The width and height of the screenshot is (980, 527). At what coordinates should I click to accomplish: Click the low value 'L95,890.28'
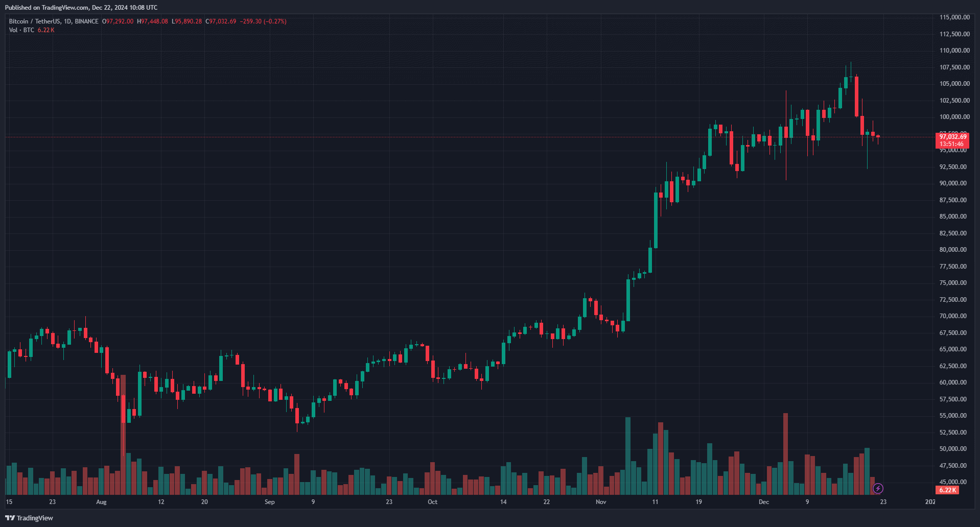click(x=186, y=21)
